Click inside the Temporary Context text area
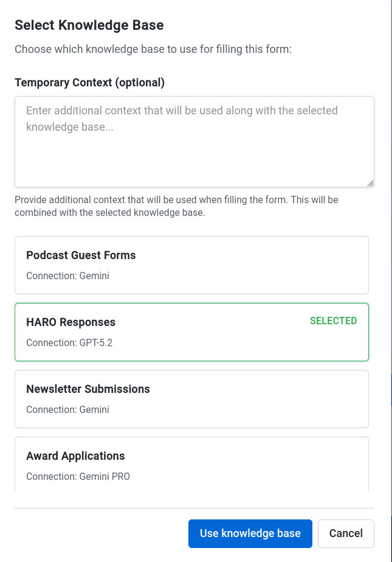 (x=194, y=140)
